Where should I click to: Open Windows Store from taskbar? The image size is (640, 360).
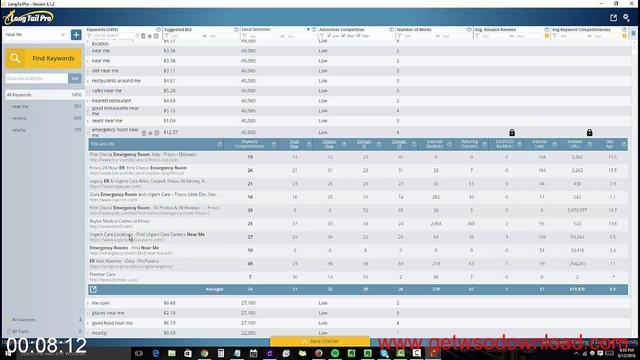point(188,353)
